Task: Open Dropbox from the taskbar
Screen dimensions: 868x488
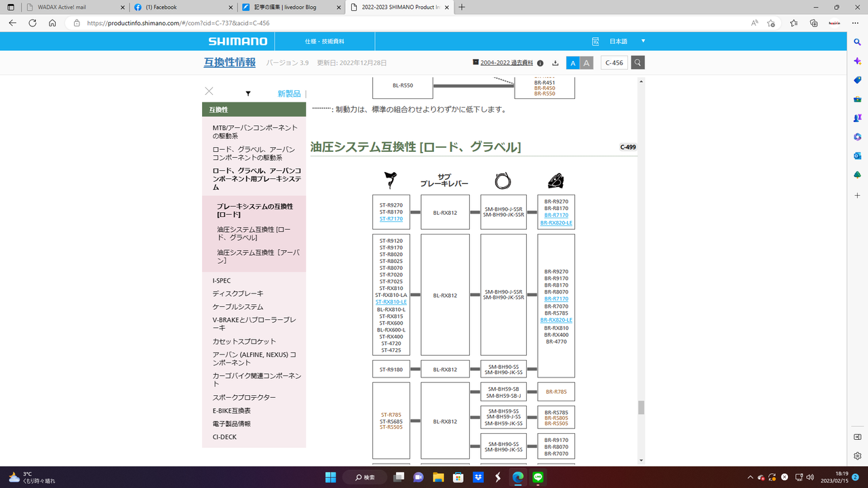Action: point(478,477)
